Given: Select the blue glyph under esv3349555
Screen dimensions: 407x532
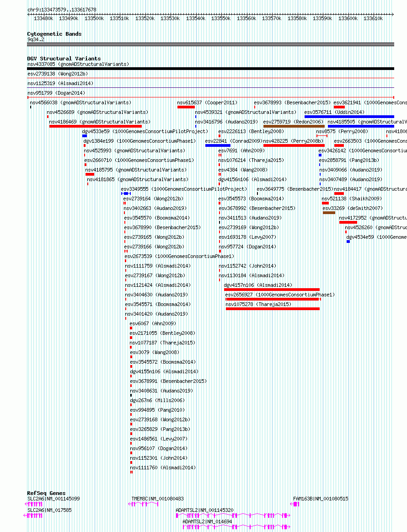Looking at the screenshot, I should coord(126,193).
